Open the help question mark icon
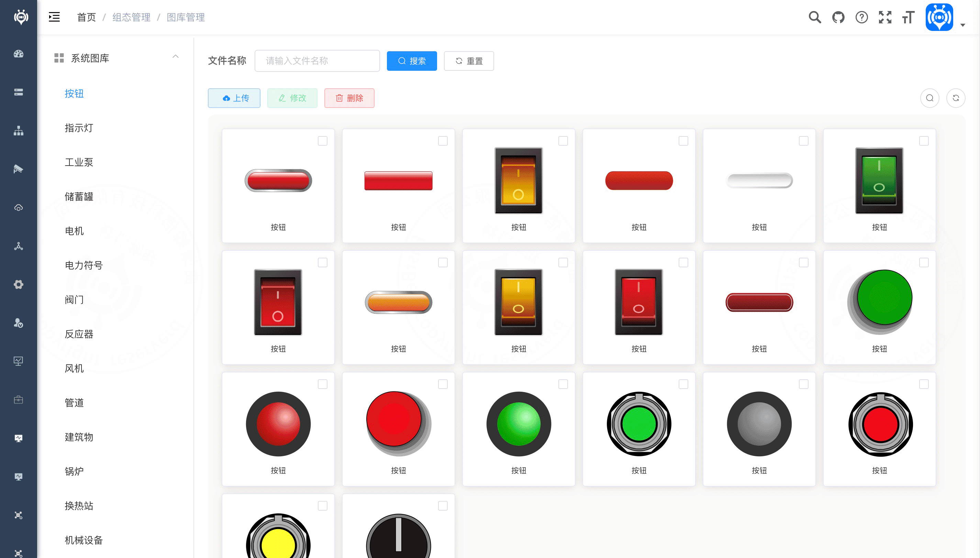 coord(861,17)
